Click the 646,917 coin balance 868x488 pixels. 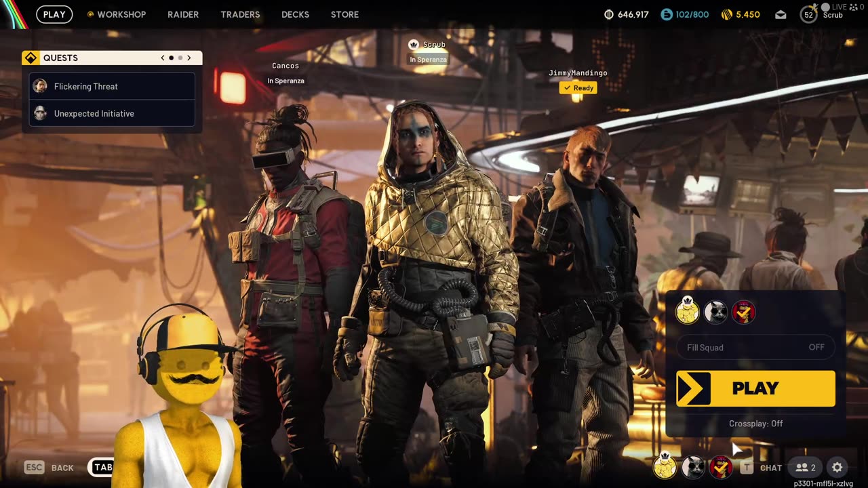[633, 14]
